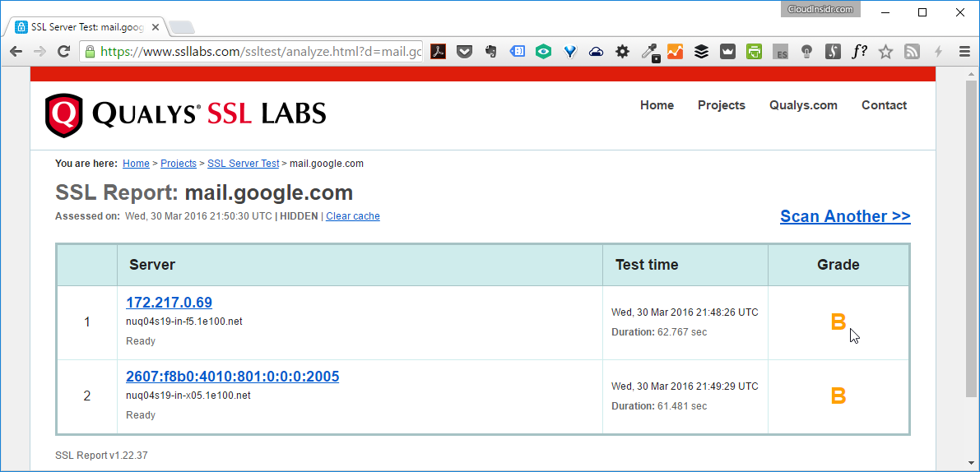
Task: Click the Clear cache link
Action: coord(352,216)
